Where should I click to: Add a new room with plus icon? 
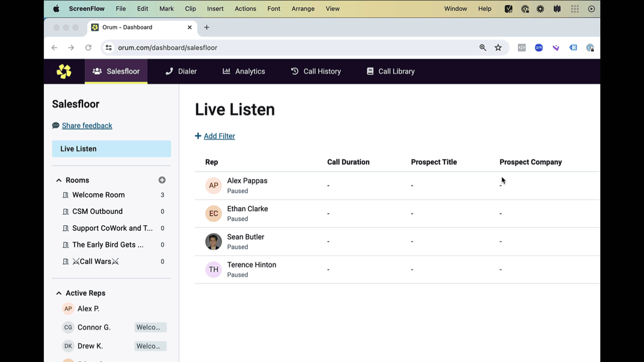162,180
